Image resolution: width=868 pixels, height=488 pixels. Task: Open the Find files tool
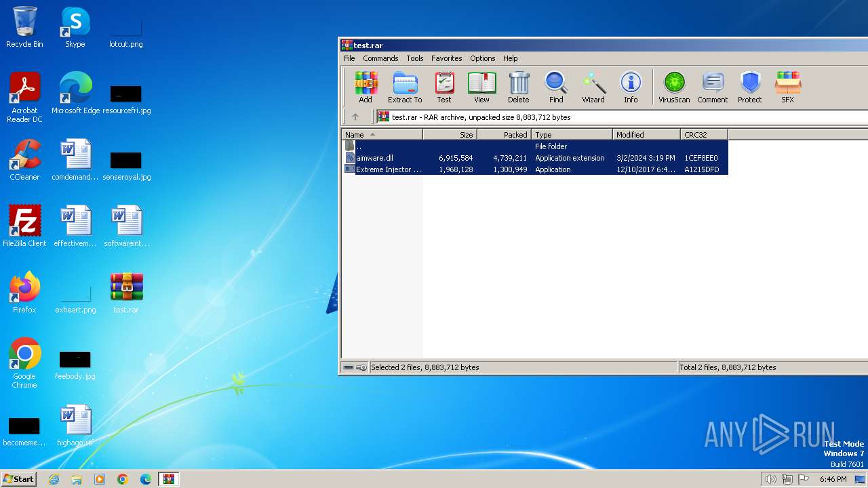tap(556, 87)
